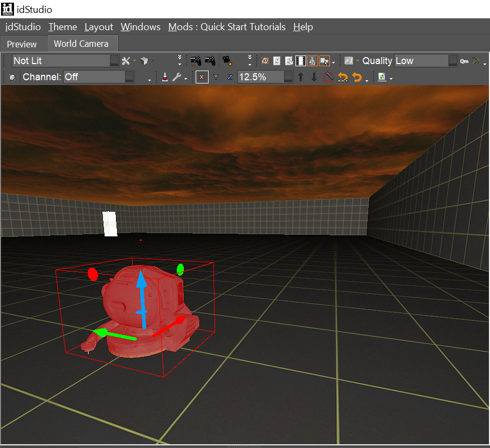Click the blue Z-axis gizmo arrow
Image resolution: width=490 pixels, height=448 pixels.
point(142,299)
